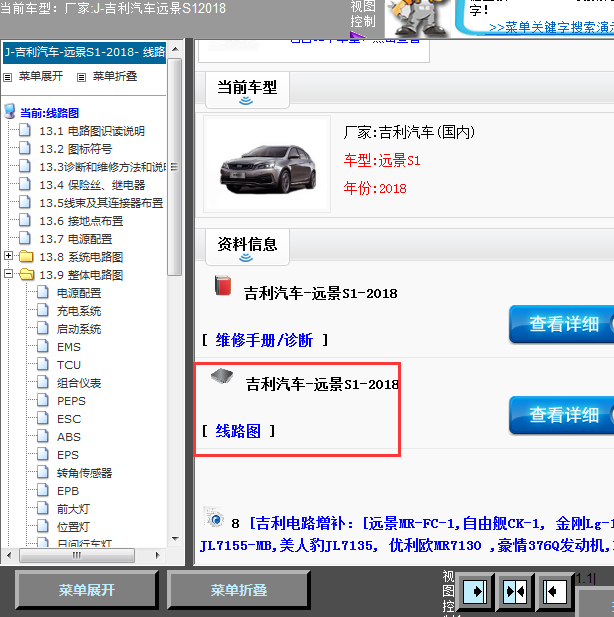The image size is (614, 617).
Task: Click the gray module icon beside 线路图 entry
Action: (222, 376)
